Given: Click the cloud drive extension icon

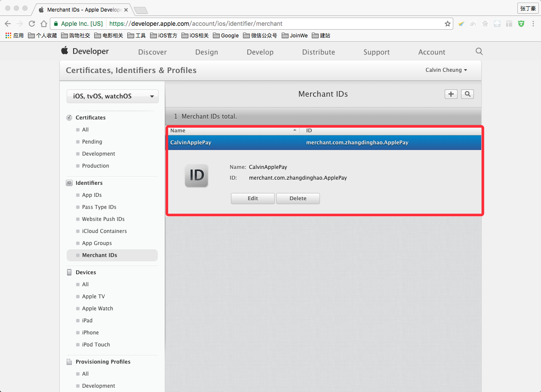Looking at the screenshot, I should [x=497, y=24].
